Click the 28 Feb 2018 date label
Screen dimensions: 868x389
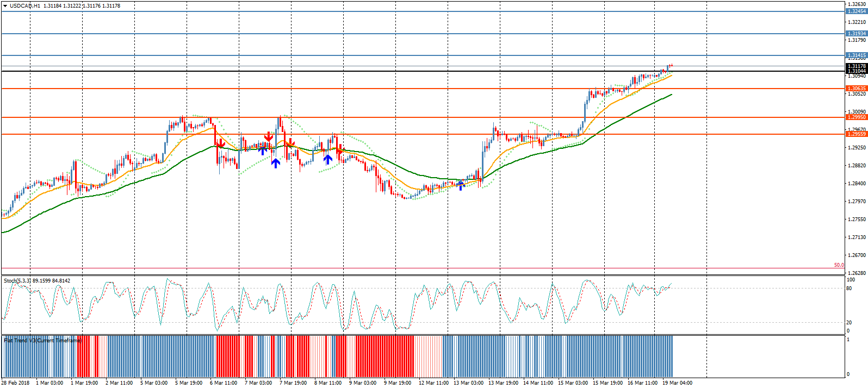click(16, 383)
